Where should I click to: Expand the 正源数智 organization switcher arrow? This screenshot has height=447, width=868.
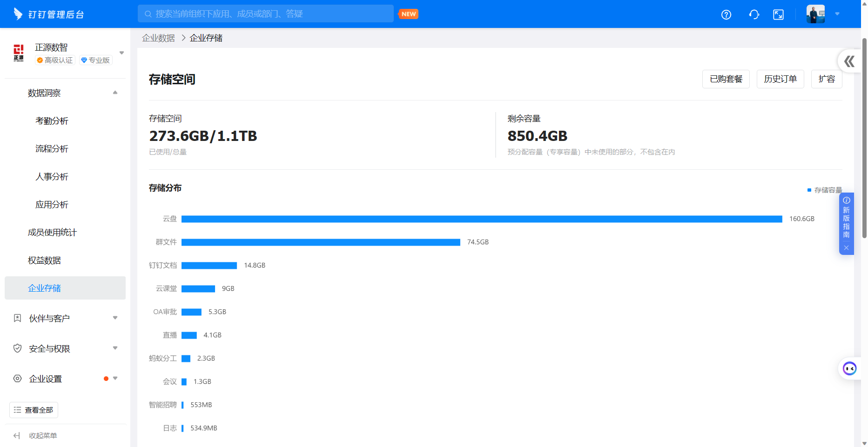[122, 53]
